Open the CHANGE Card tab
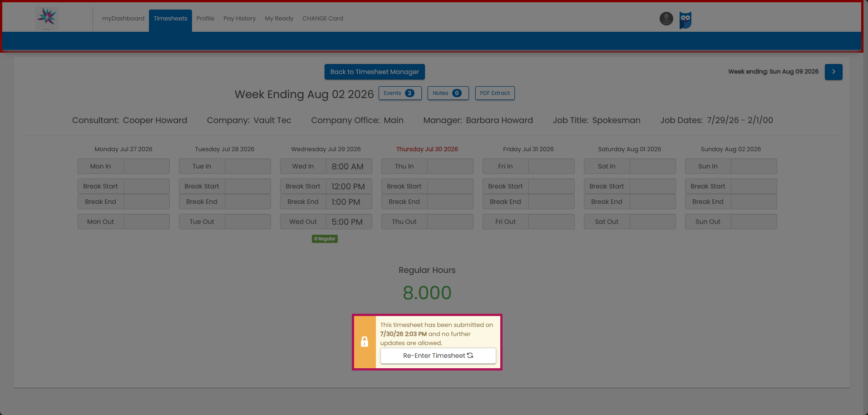The height and width of the screenshot is (415, 868). point(323,19)
